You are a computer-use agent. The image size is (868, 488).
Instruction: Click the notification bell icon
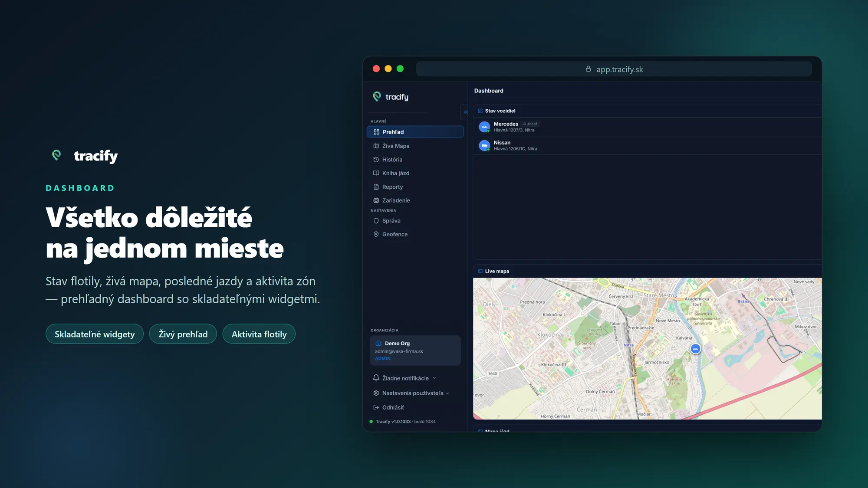376,378
